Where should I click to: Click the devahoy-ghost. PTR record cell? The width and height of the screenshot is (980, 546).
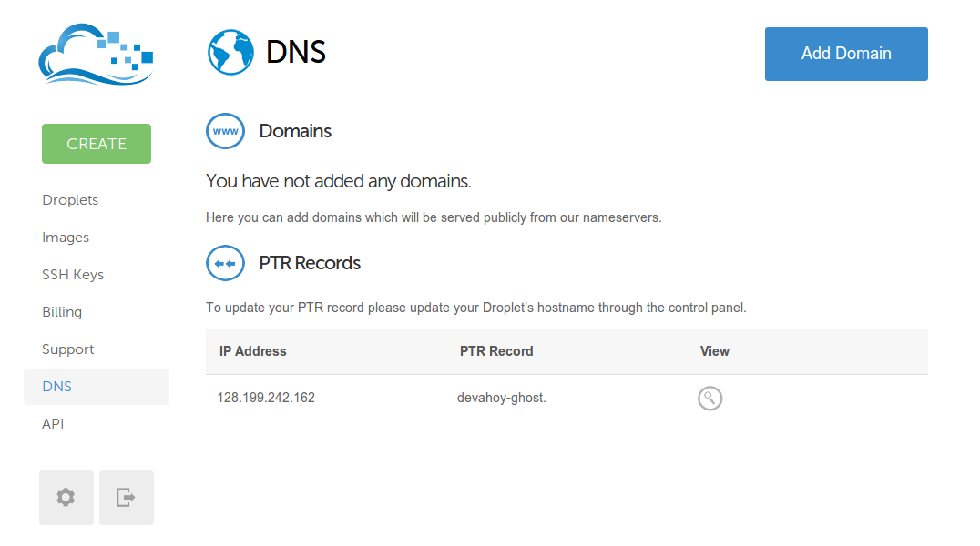coord(501,398)
